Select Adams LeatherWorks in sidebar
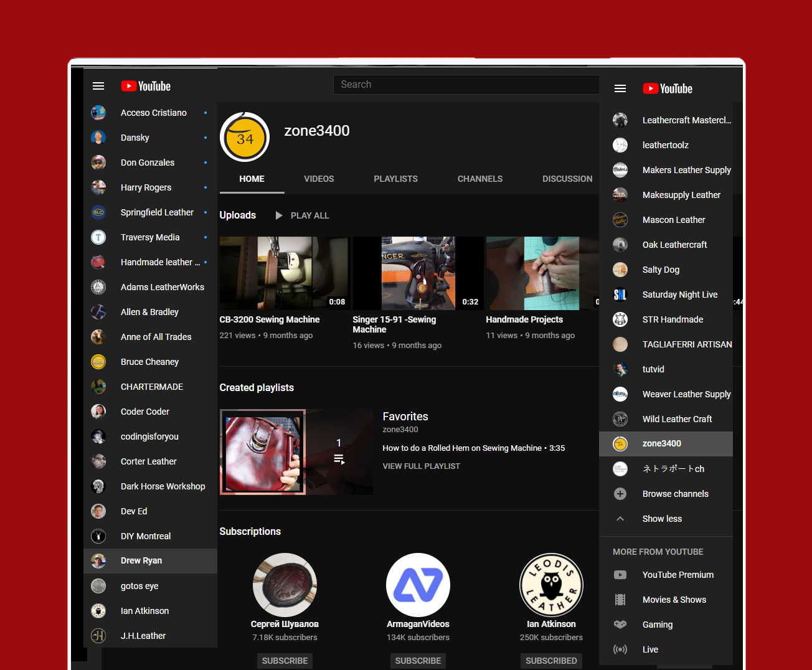The height and width of the screenshot is (670, 812). pyautogui.click(x=150, y=287)
